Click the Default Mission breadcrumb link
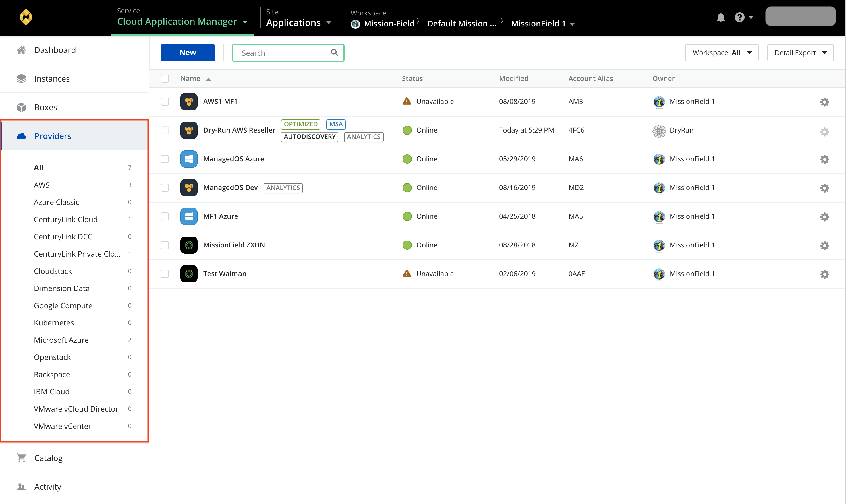This screenshot has height=504, width=846. 462,24
